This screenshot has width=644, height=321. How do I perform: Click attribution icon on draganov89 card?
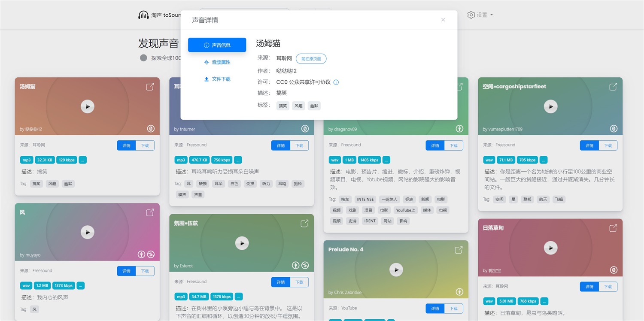pos(459,129)
